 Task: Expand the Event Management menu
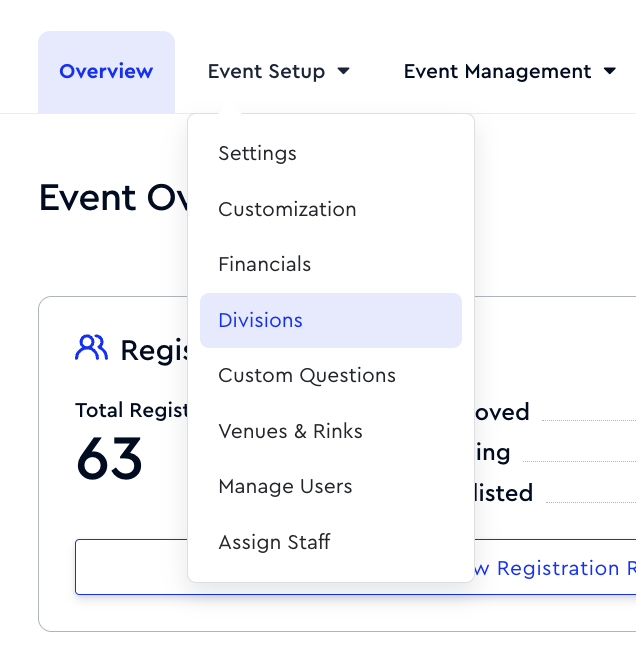point(510,71)
